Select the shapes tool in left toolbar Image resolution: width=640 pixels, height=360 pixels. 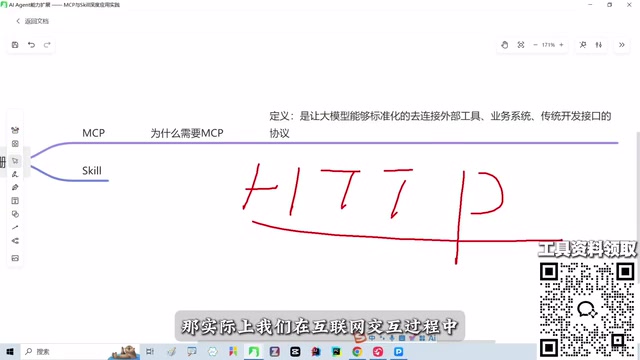pos(15,214)
